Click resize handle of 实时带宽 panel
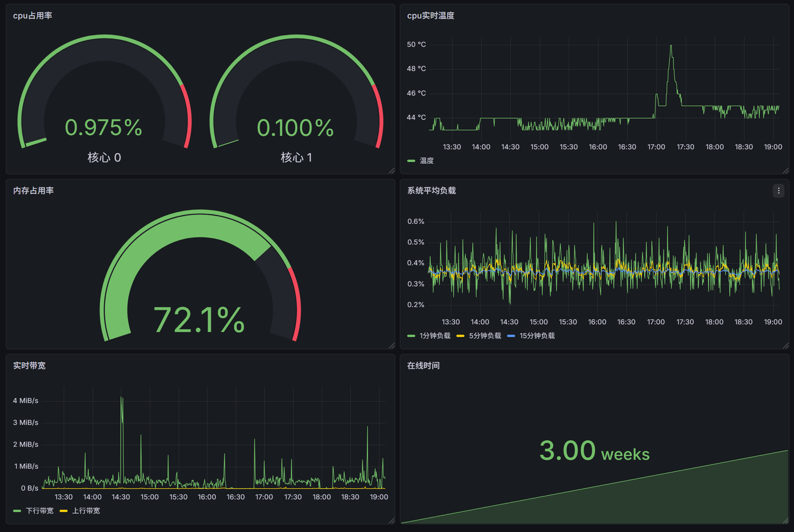 tap(391, 520)
